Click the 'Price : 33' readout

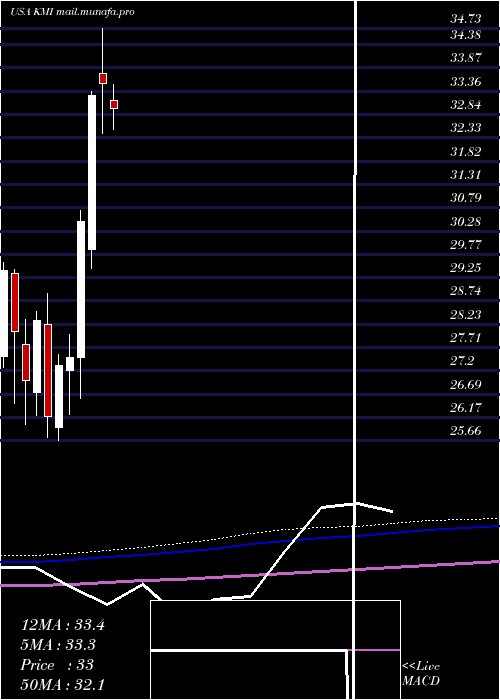tap(57, 665)
